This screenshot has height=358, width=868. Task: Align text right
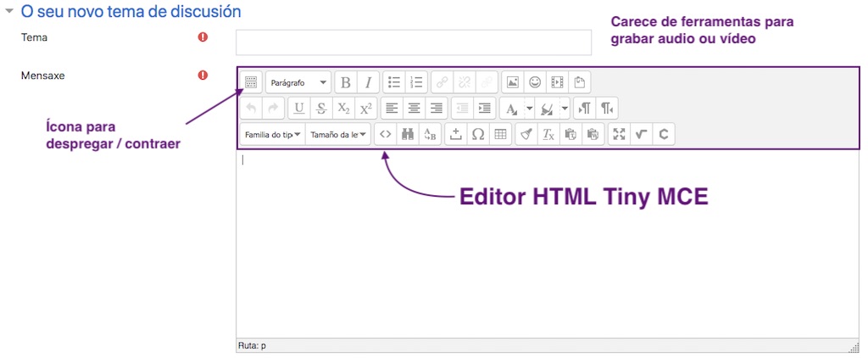(437, 109)
